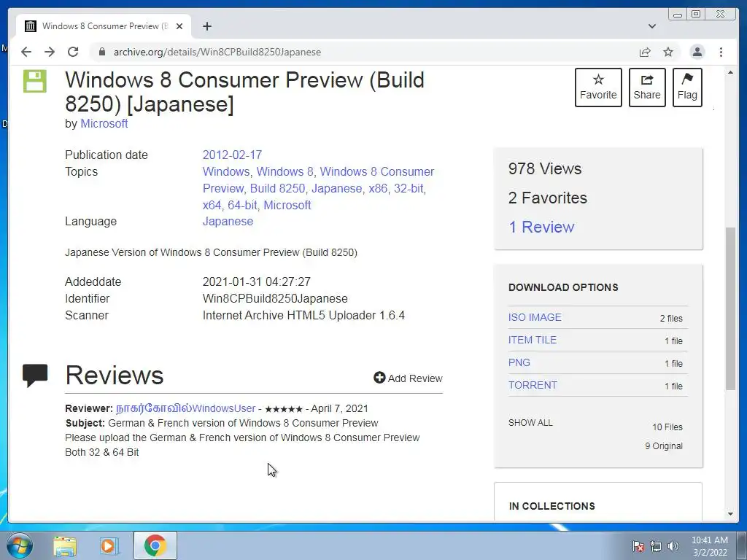The height and width of the screenshot is (560, 747).
Task: Click the Favorite button
Action: tap(598, 87)
